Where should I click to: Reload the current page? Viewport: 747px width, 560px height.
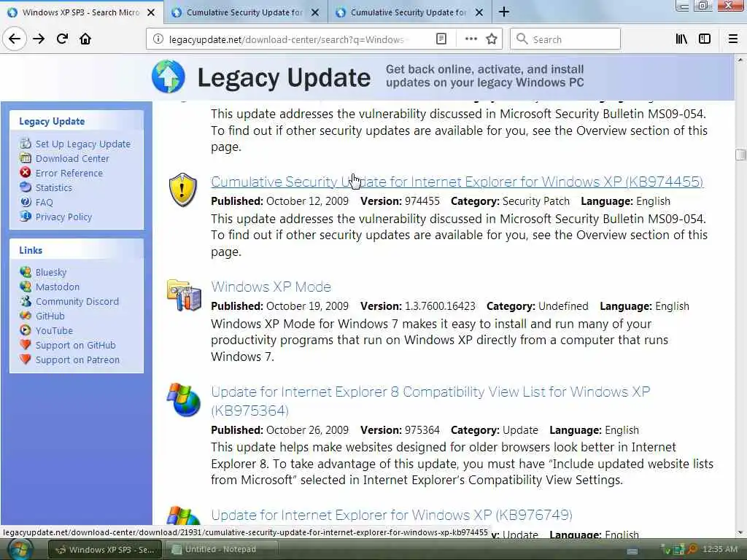[x=62, y=39]
